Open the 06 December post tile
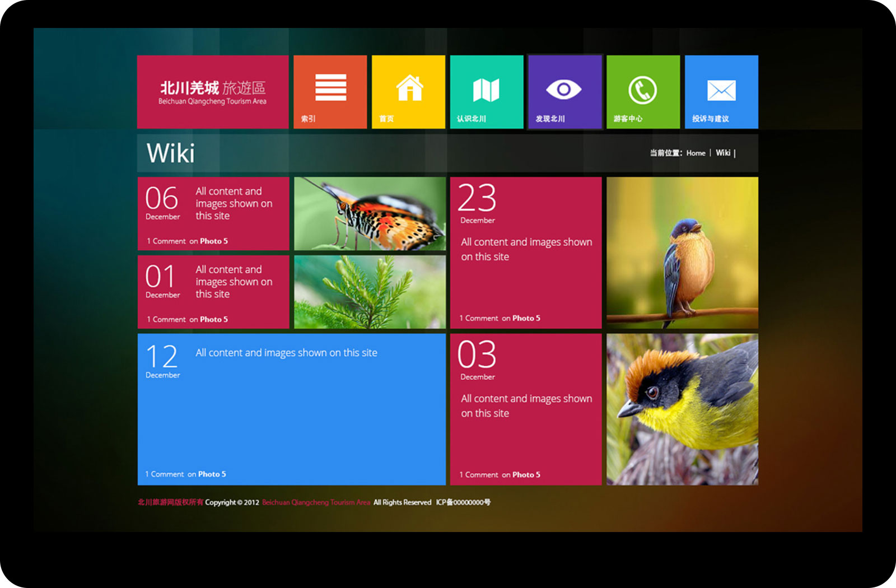This screenshot has width=896, height=588. [x=213, y=213]
